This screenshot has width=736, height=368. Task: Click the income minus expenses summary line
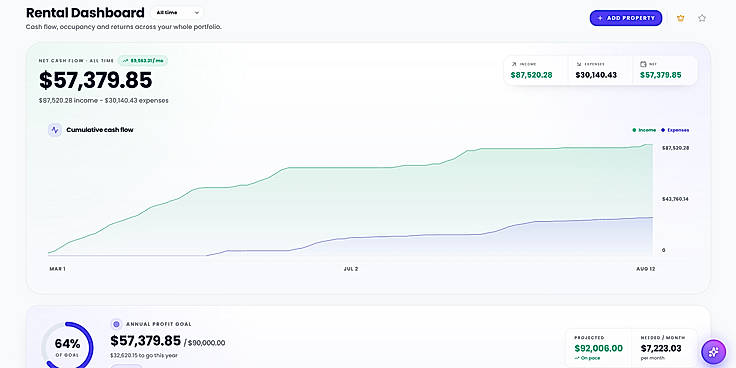click(104, 100)
